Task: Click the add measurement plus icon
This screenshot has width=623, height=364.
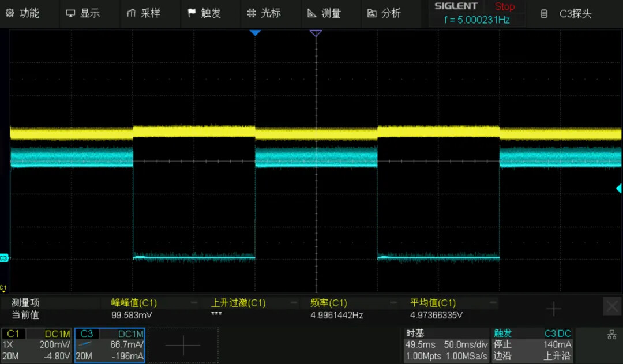Action: pyautogui.click(x=553, y=309)
